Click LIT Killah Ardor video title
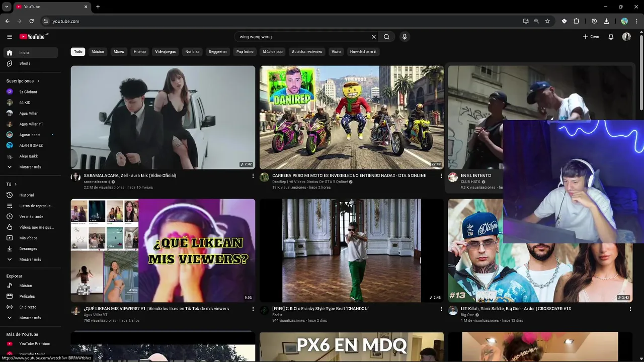Screen dimensions: 644x362 [516, 309]
